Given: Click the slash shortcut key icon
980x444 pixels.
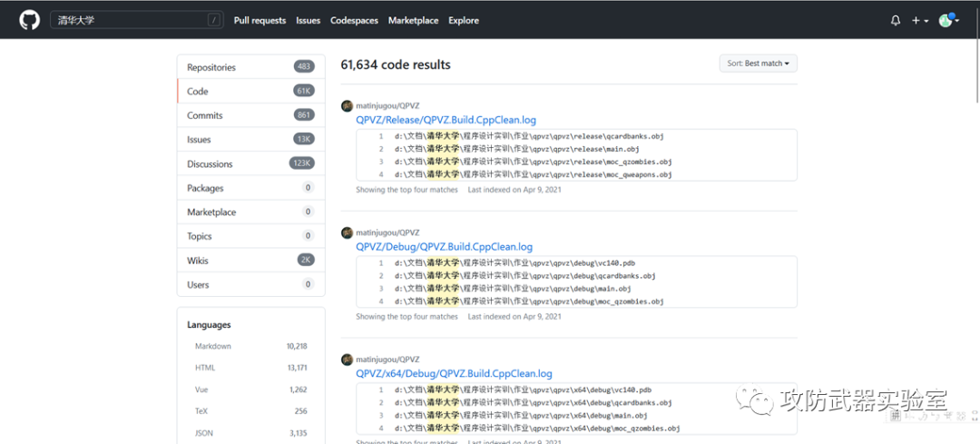Looking at the screenshot, I should tap(214, 21).
